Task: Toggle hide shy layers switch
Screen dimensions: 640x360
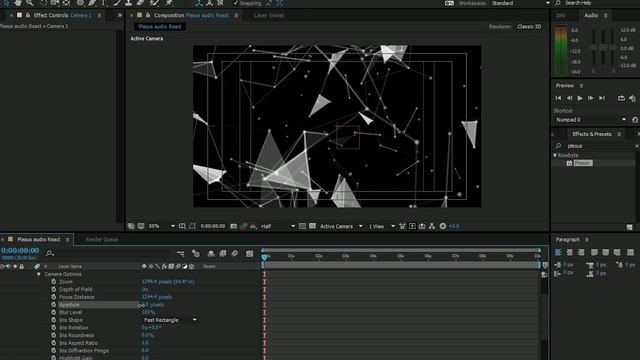Action: tap(211, 253)
